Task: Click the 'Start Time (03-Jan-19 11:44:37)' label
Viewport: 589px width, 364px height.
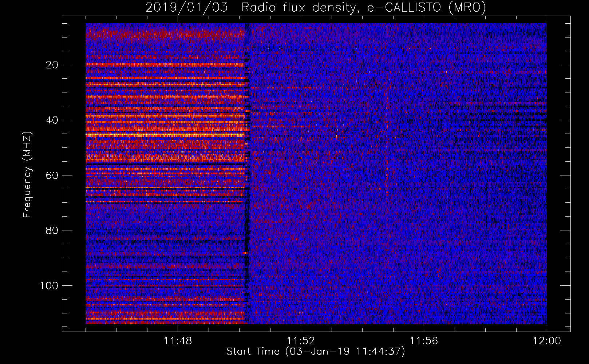Action: 316,352
